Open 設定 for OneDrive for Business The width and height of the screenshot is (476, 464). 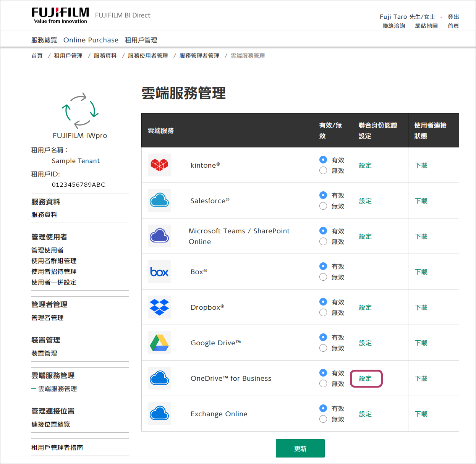(x=366, y=378)
